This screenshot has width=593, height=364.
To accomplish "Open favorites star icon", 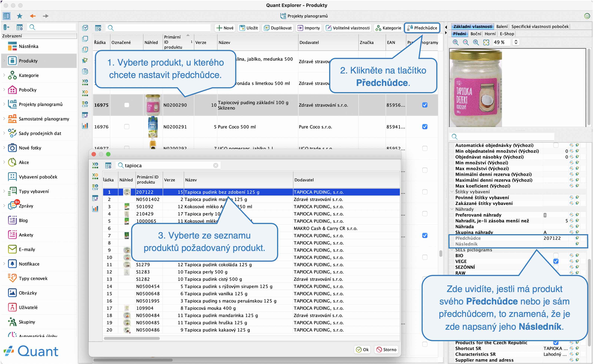I will [19, 16].
